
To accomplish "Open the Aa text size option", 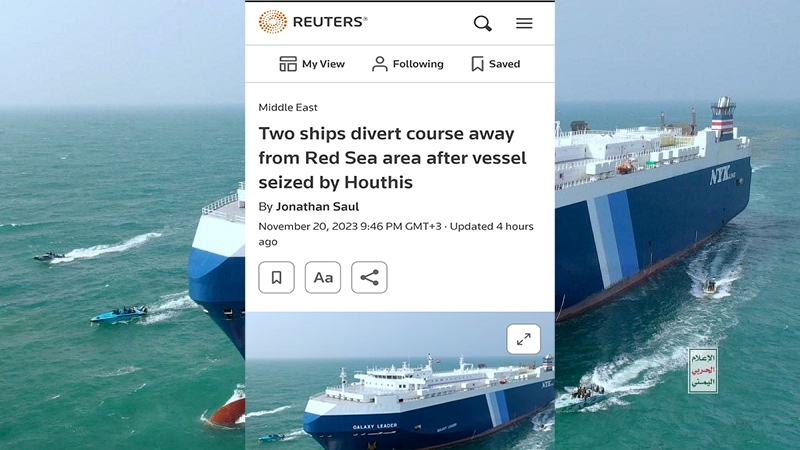I will (323, 278).
